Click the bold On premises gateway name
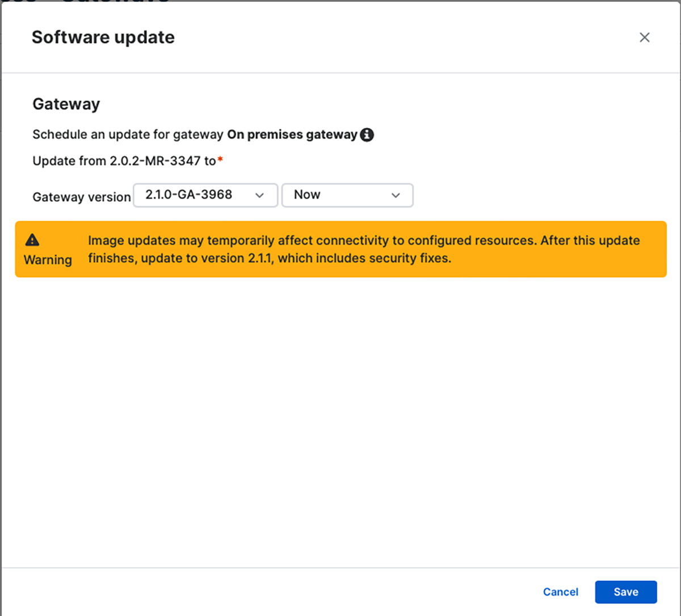This screenshot has height=616, width=681. 292,135
